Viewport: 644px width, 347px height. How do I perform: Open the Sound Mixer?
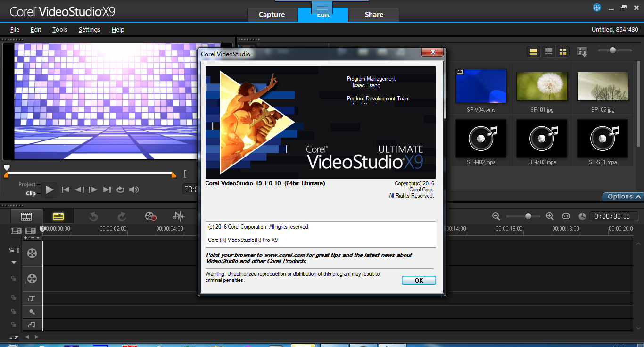pos(178,216)
